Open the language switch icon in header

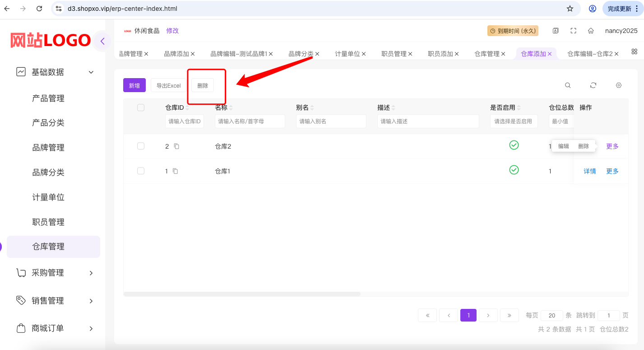556,31
